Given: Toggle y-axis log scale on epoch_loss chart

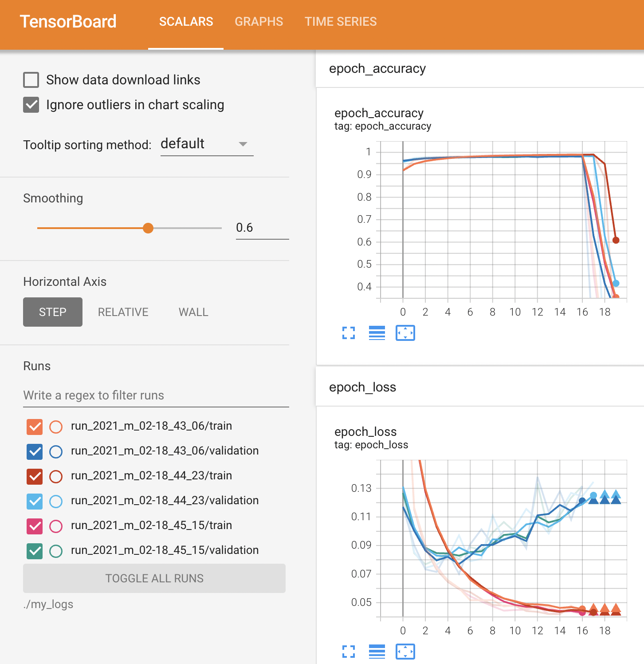Looking at the screenshot, I should (377, 652).
